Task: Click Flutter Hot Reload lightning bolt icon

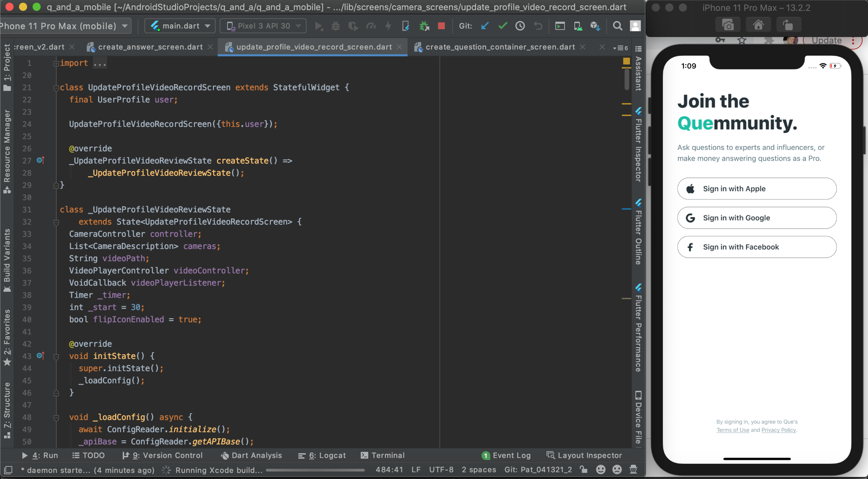Action: coord(388,26)
